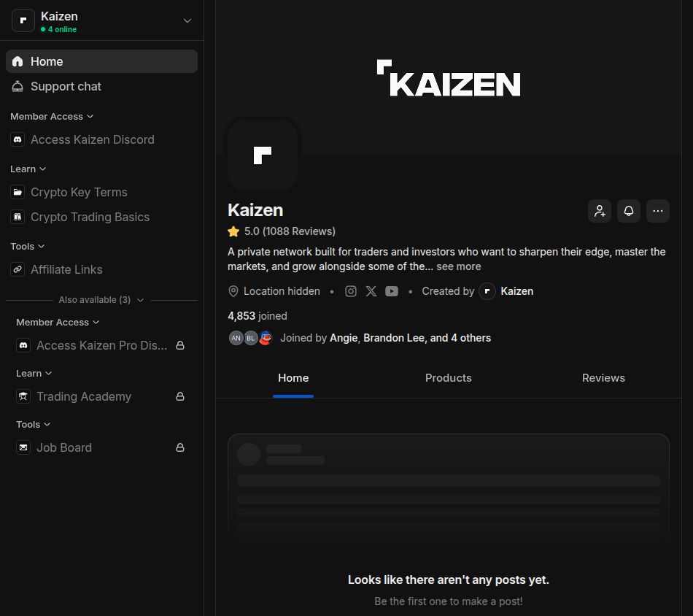Open Trading Academy

[x=101, y=396]
